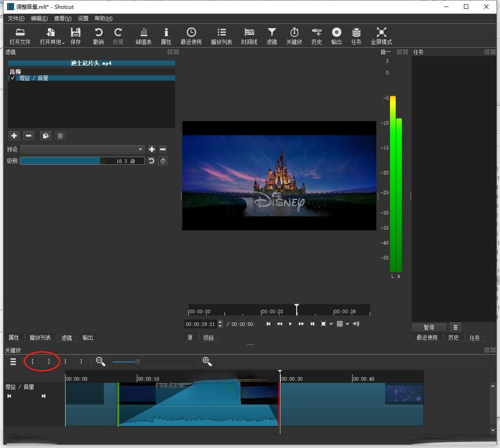Switch to 最近使用 tab in jobs panel

tap(427, 337)
